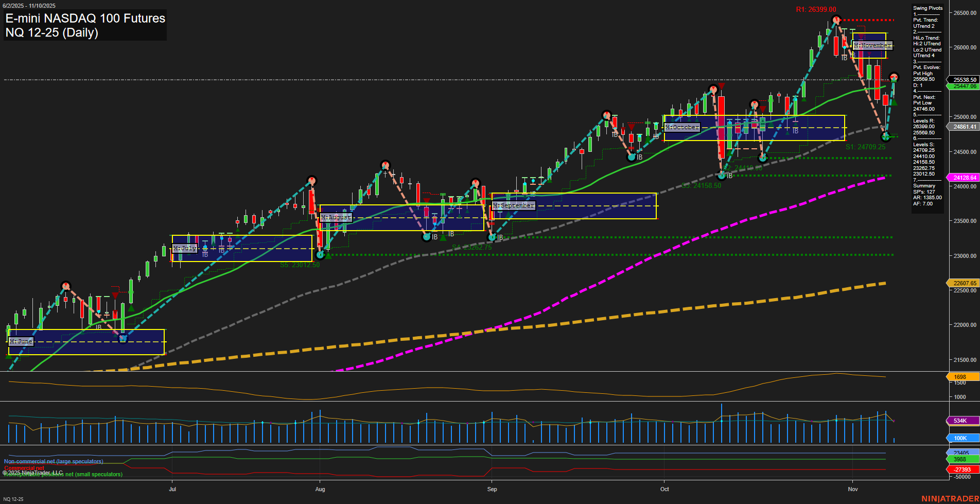Click the Swing Pivots panel header
Screen dimensions: 980x504
(927, 8)
